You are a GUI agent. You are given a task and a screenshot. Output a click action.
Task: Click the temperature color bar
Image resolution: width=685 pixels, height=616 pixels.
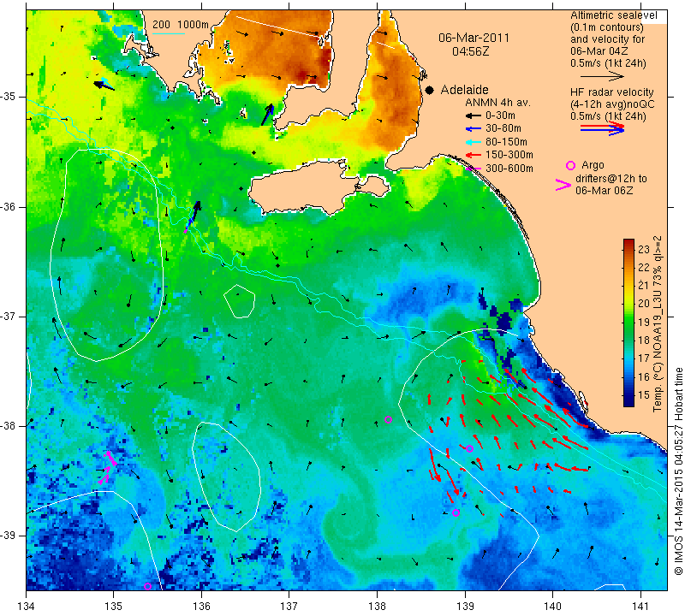pyautogui.click(x=628, y=323)
